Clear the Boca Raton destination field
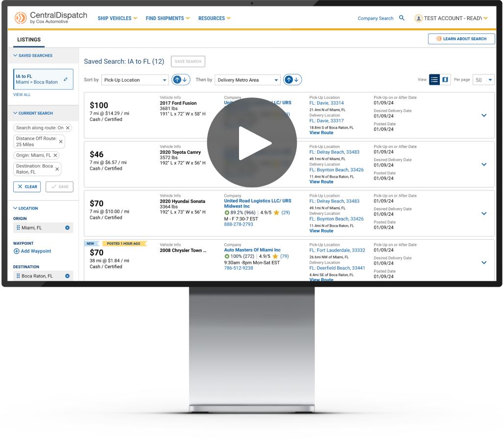 click(68, 276)
